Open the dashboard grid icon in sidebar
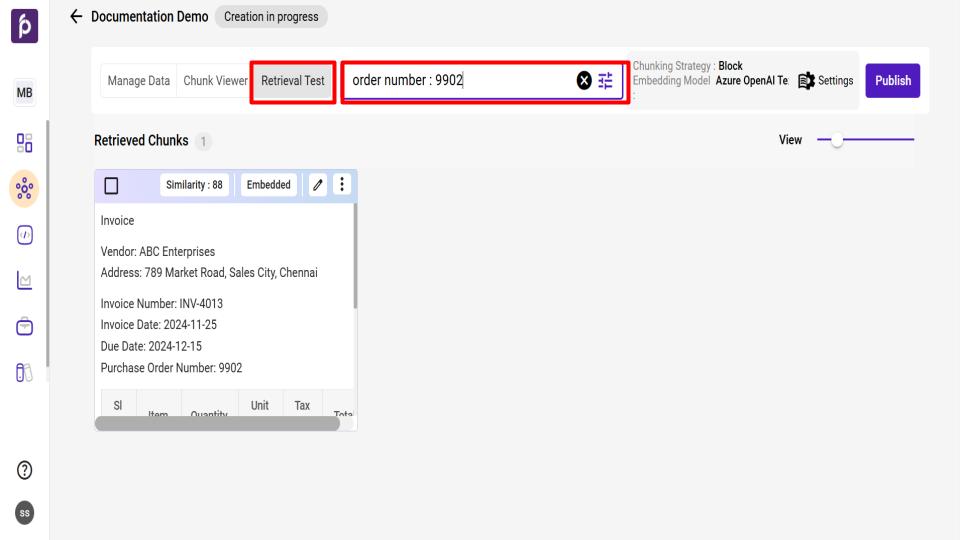This screenshot has width=960, height=540. coord(24,142)
